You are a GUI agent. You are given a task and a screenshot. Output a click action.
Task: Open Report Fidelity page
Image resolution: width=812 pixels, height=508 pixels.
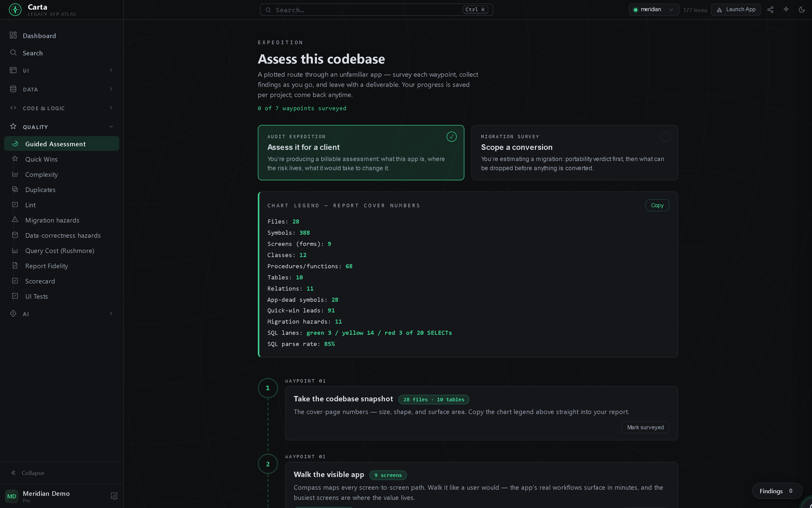click(x=62, y=266)
